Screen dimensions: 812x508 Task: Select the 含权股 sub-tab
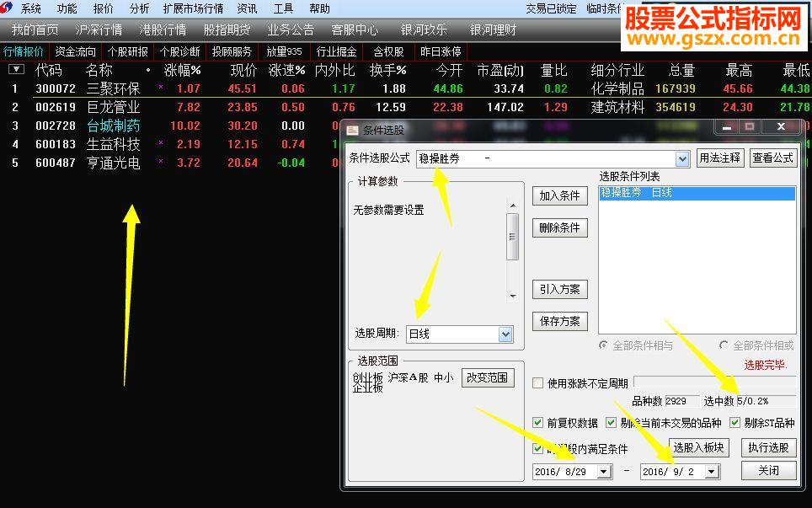(x=388, y=51)
